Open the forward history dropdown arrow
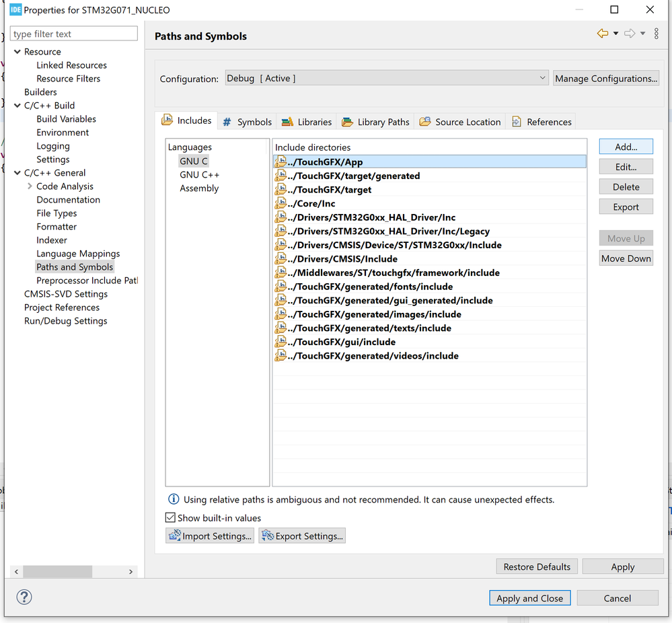 tap(643, 34)
